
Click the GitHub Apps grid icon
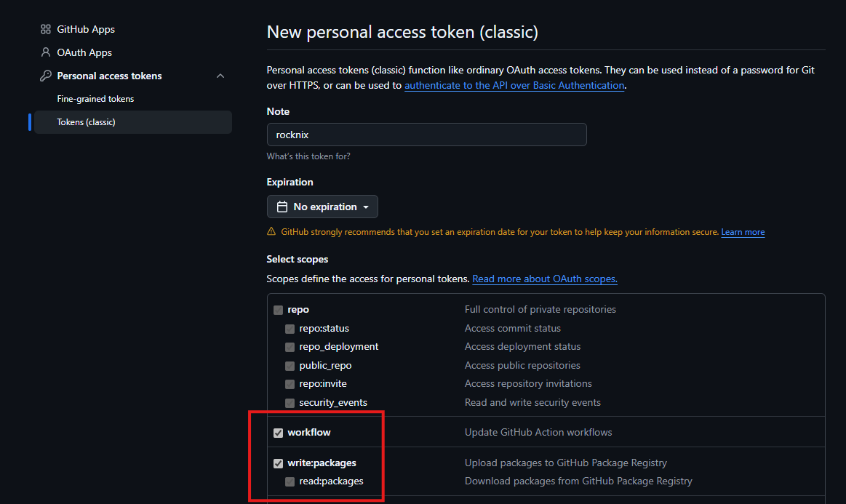pos(45,30)
